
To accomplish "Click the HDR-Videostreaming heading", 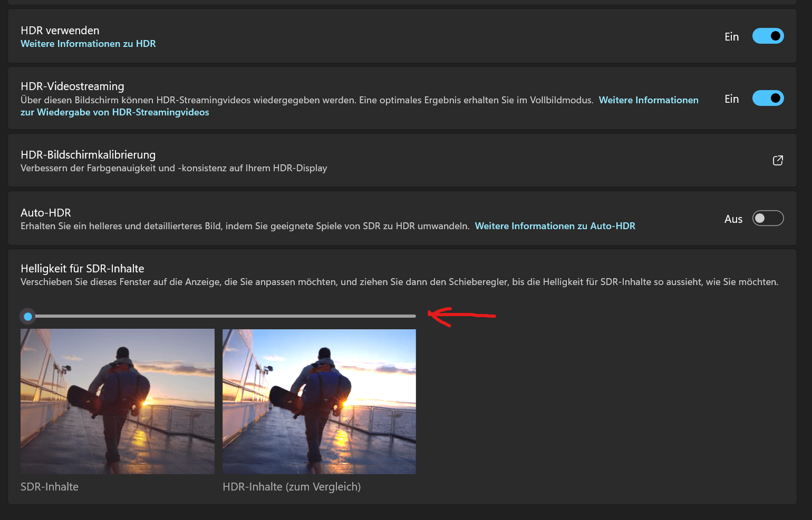I will pos(72,86).
